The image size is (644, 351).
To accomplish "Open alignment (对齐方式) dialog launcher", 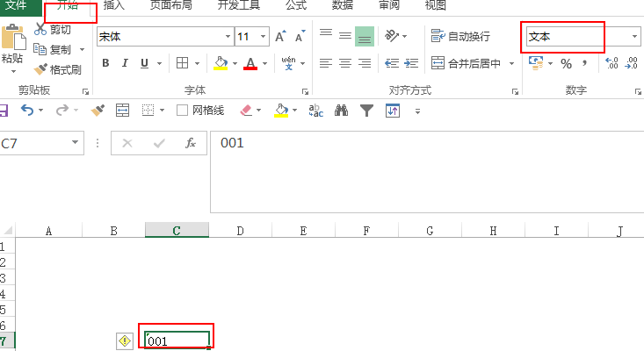I will pos(515,92).
